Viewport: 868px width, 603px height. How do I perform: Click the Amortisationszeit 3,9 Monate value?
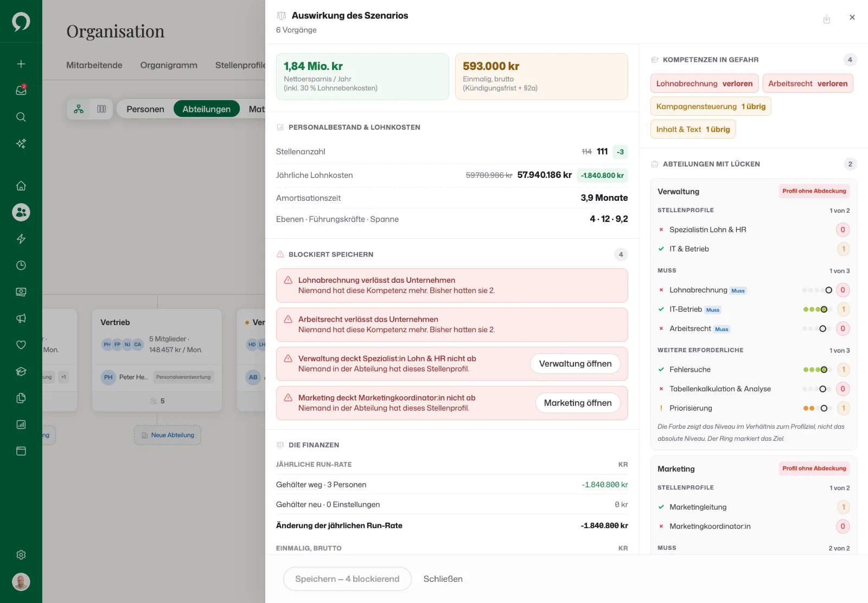pos(604,198)
